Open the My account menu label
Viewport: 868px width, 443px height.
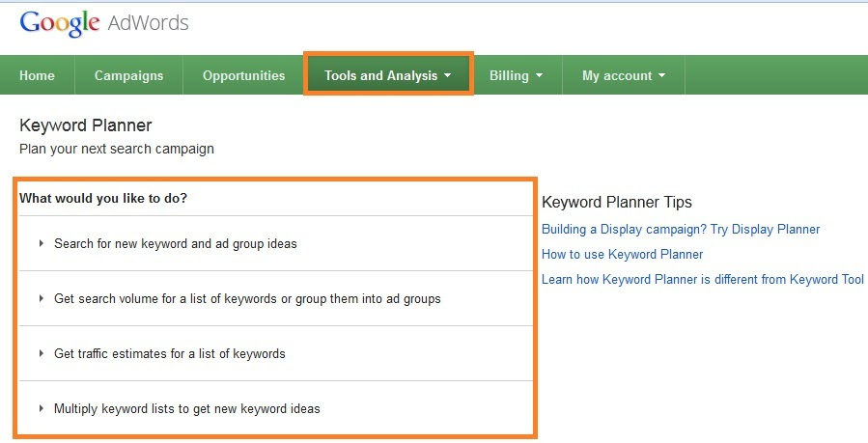(617, 76)
